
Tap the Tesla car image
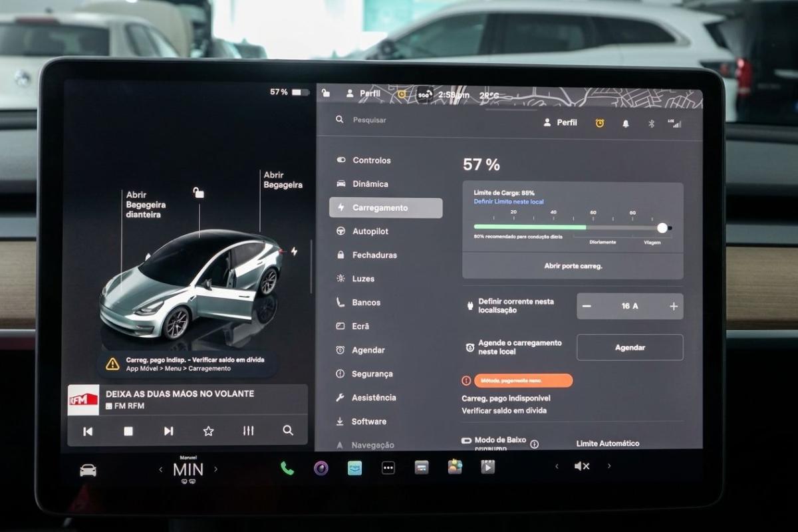192,285
